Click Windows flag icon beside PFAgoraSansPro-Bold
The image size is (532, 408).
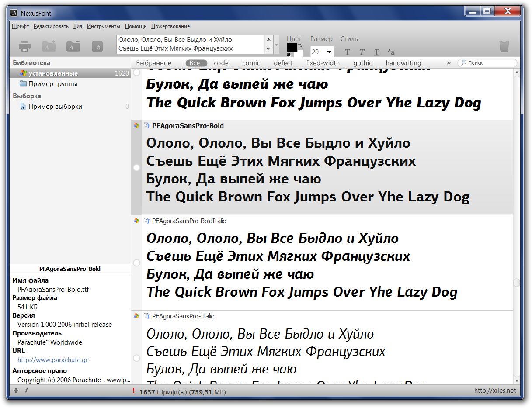[x=136, y=125]
